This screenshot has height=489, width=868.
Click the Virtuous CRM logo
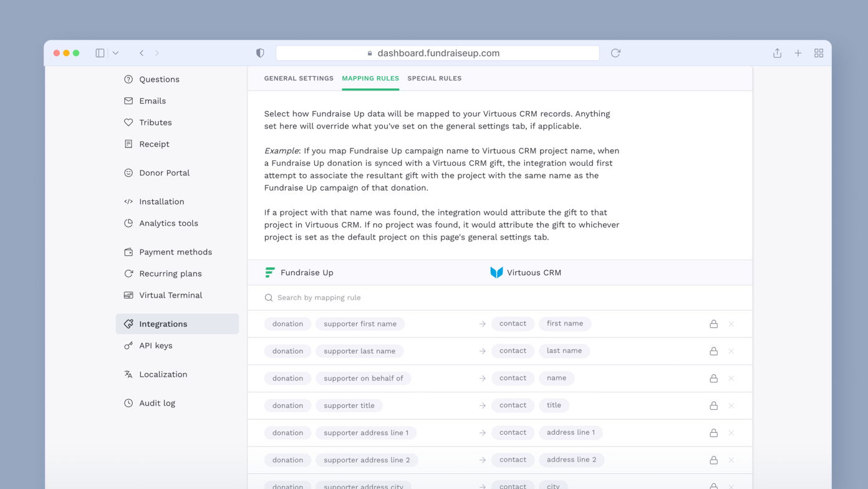pos(496,272)
